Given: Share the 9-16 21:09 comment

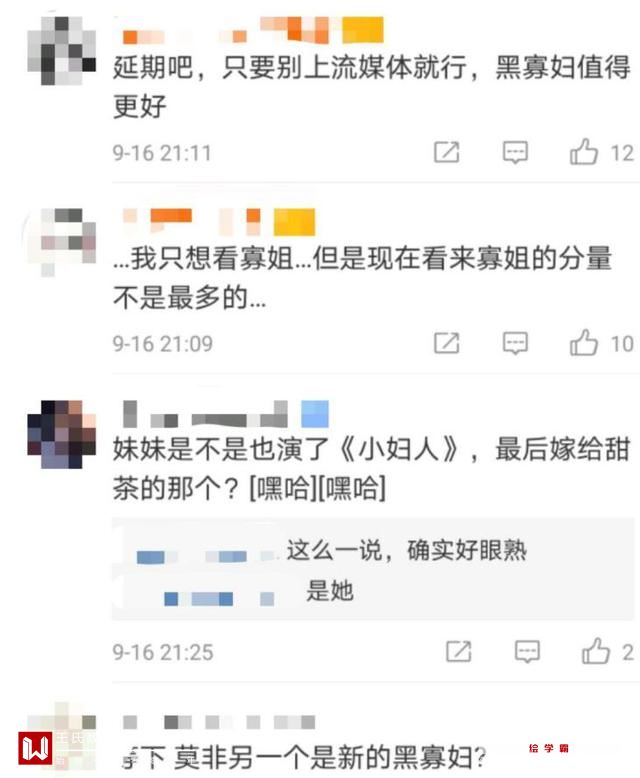Looking at the screenshot, I should pyautogui.click(x=447, y=343).
